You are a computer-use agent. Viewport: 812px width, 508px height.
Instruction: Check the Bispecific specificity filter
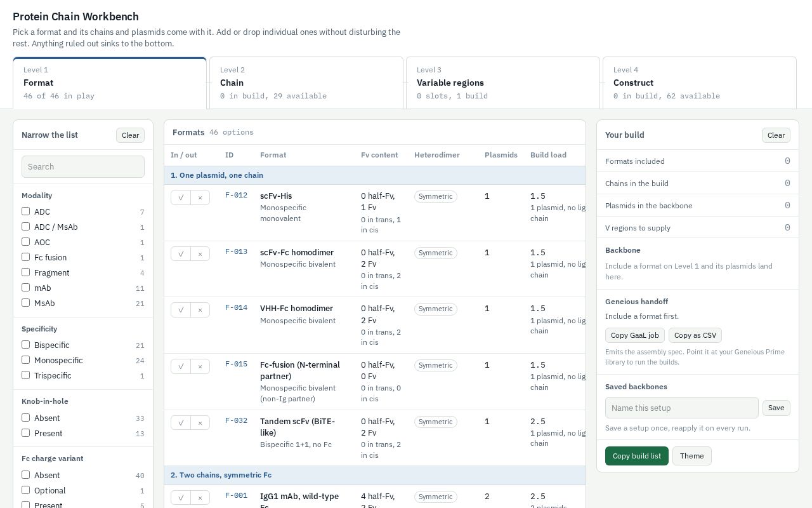coord(25,344)
